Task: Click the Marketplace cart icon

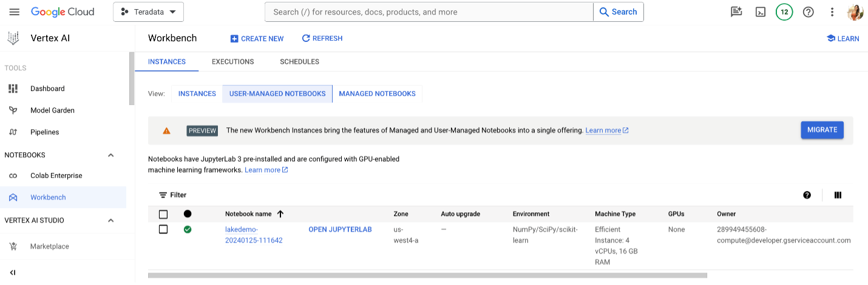Action: click(13, 246)
